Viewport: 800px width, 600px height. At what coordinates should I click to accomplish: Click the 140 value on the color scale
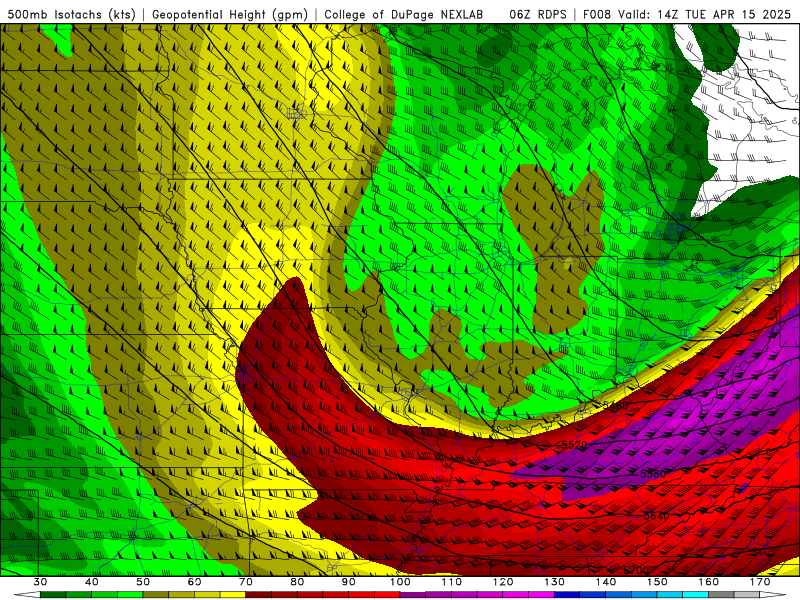tap(606, 582)
